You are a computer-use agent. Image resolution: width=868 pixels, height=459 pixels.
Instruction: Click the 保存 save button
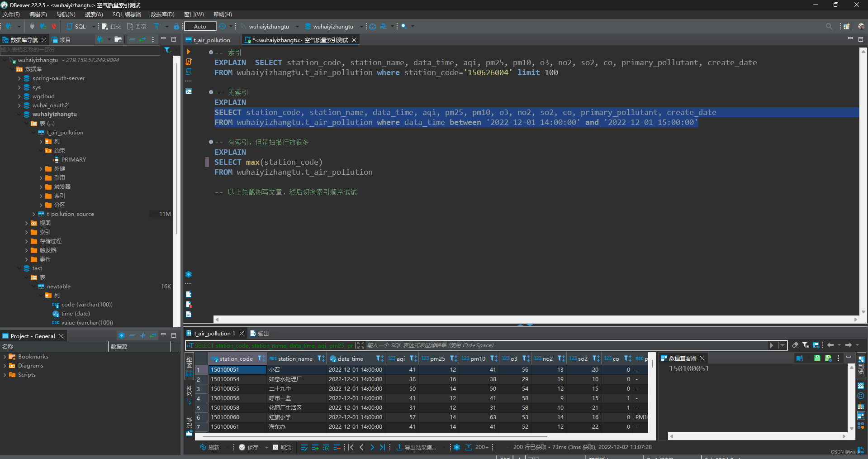click(249, 447)
